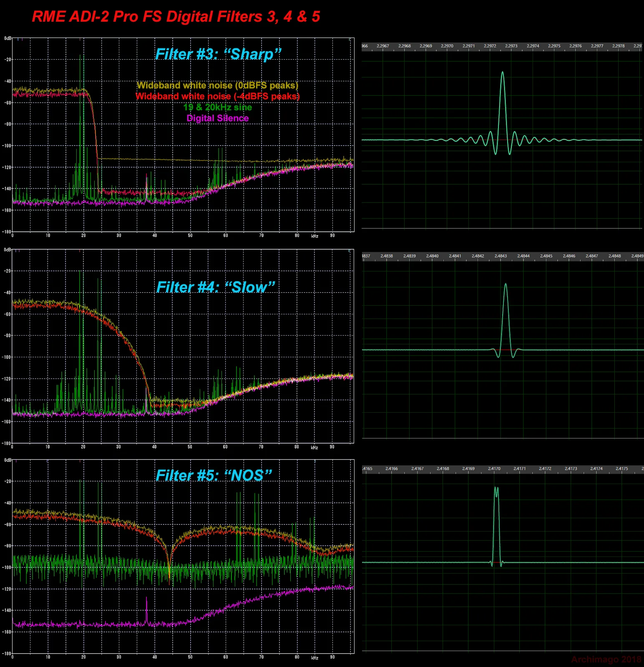Click the '0dB' axis label of Filter #3 graph
The image size is (644, 667).
tap(8, 38)
